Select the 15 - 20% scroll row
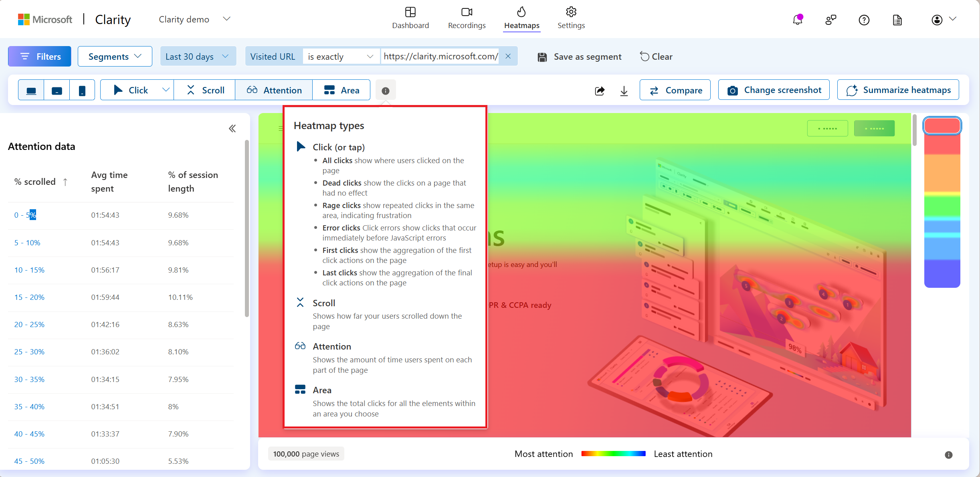Viewport: 980px width, 477px height. click(121, 297)
